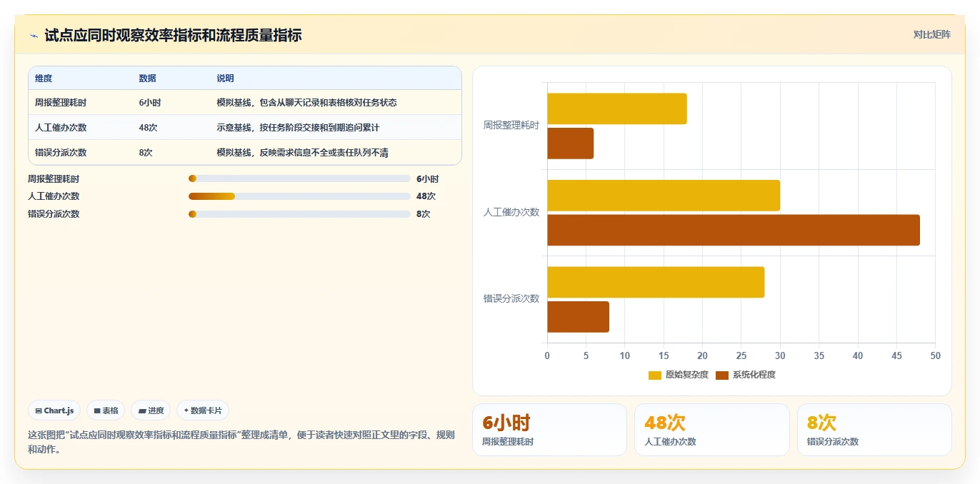Click the 表格 tag chip
Viewport: 980px width, 484px height.
click(x=106, y=410)
